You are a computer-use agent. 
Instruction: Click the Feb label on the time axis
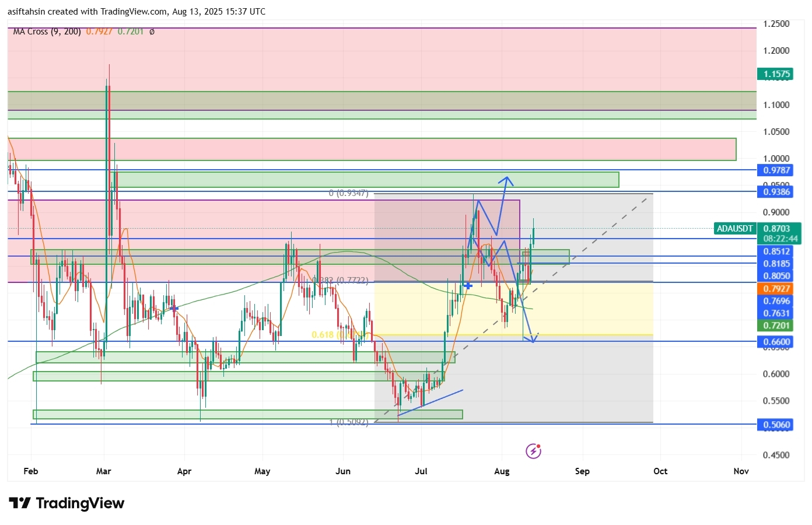31,471
